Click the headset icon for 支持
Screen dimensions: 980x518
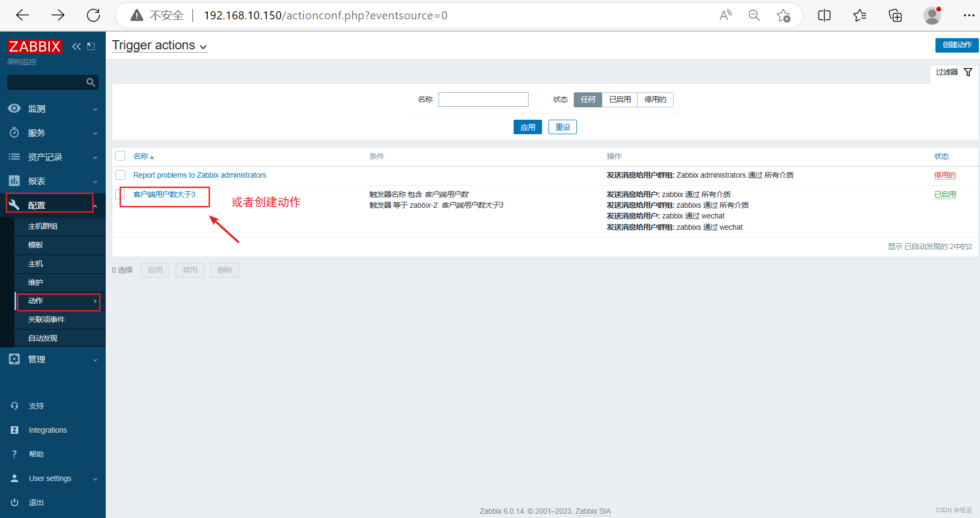[14, 406]
